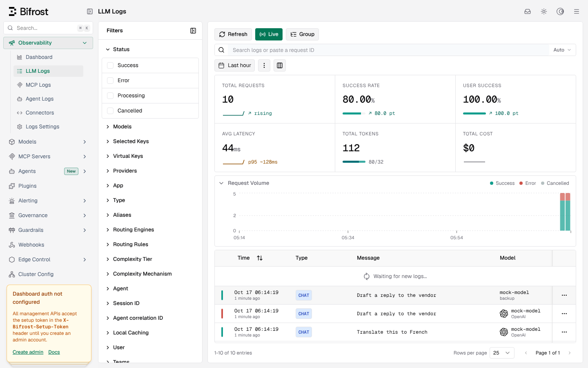Image resolution: width=588 pixels, height=368 pixels.
Task: Follow the Create admin link
Action: (x=28, y=352)
